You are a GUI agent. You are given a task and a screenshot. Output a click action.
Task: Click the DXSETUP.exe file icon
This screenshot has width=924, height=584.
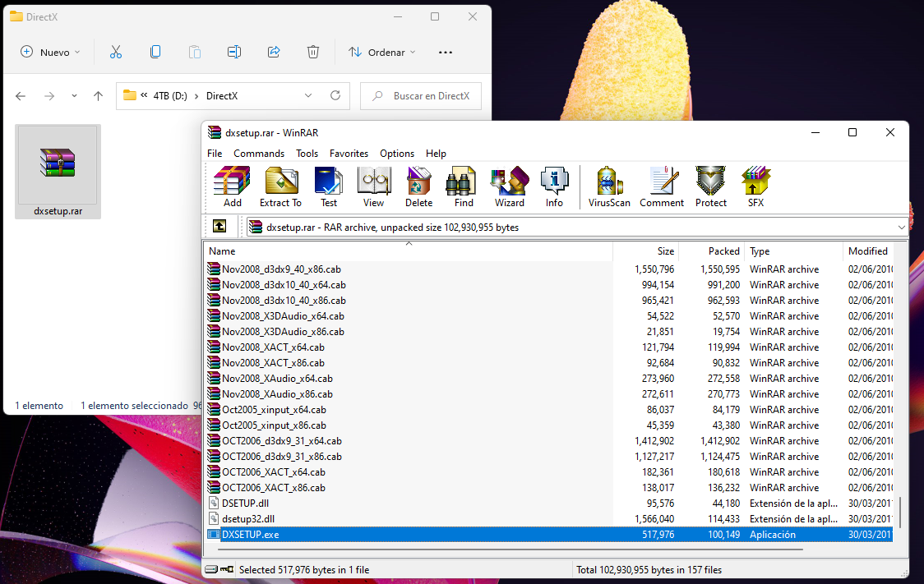[x=214, y=535]
